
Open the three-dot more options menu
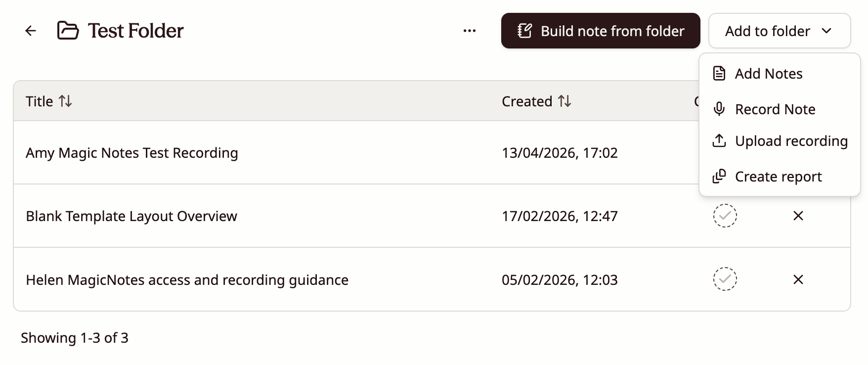point(469,31)
